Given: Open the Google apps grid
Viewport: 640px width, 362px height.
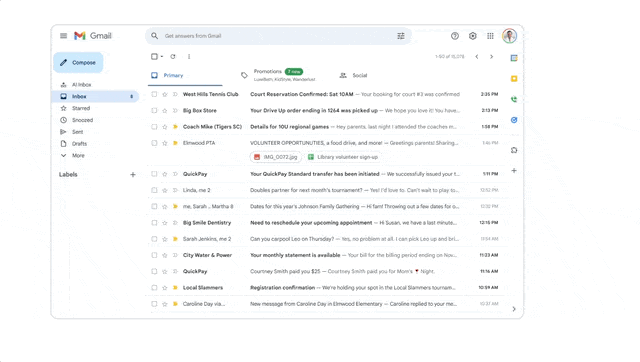Looking at the screenshot, I should (x=490, y=36).
